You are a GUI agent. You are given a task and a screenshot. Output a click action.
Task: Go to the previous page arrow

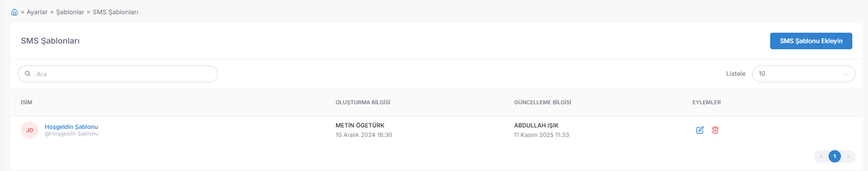[x=821, y=156]
